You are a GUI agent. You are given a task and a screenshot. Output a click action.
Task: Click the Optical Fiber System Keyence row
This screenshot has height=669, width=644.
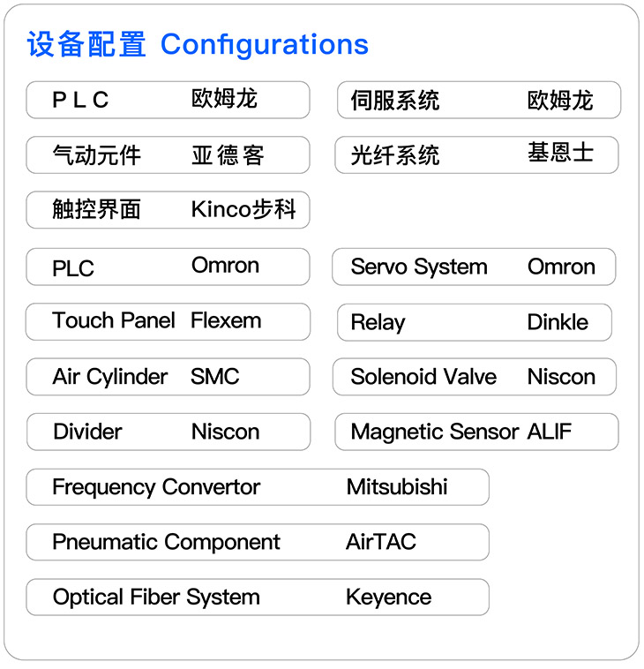point(257,598)
